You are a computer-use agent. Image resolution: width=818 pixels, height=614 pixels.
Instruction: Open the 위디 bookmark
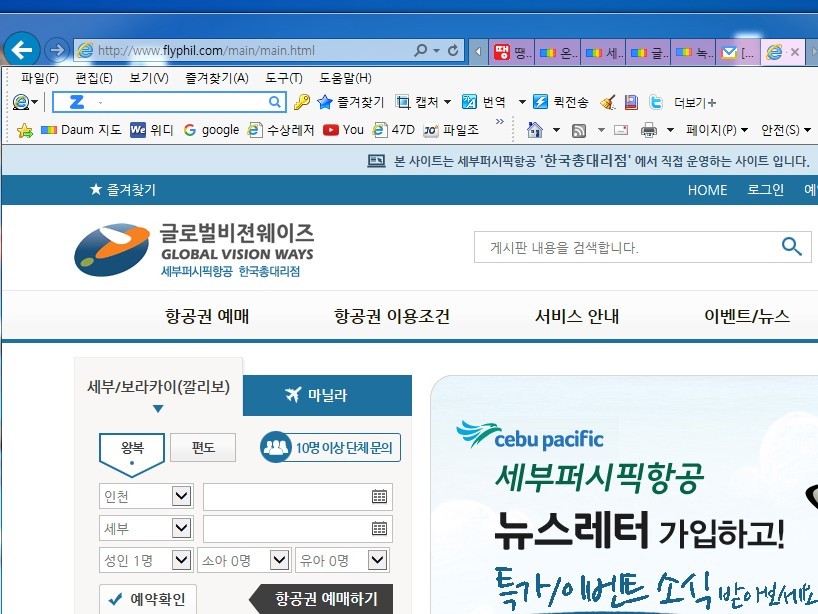(151, 129)
